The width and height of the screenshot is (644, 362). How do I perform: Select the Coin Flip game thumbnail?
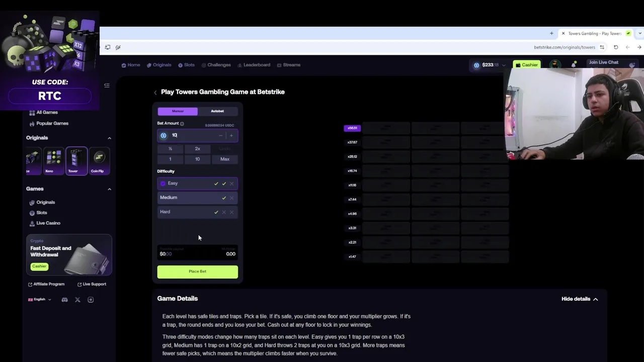tap(99, 161)
